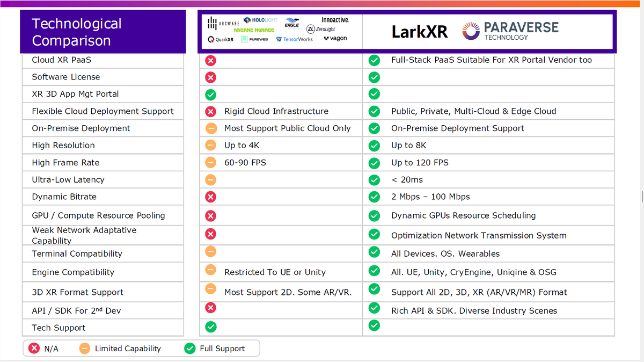The width and height of the screenshot is (644, 362).
Task: Click the Innoactive logo
Action: point(335,20)
